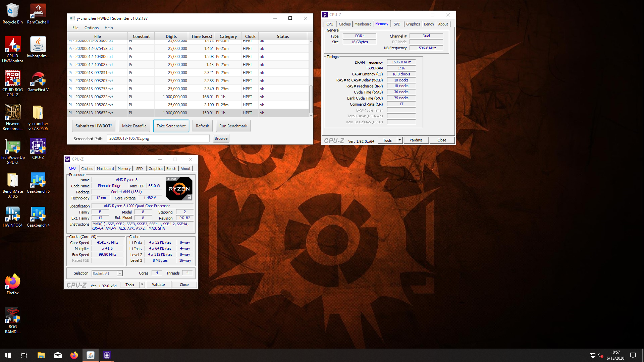Click Validate in the lower CPU-Z window
Image resolution: width=644 pixels, height=362 pixels.
point(158,285)
